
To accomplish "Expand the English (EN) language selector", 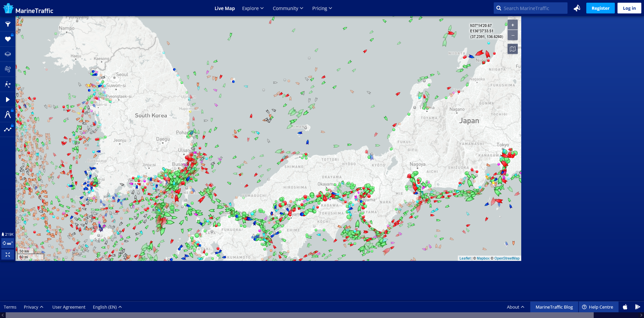I will pos(107,307).
